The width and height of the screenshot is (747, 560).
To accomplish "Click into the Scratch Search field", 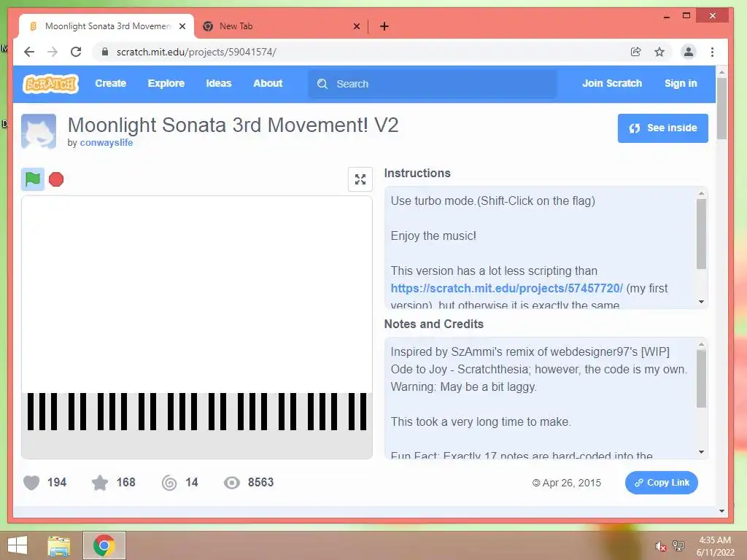I will click(x=433, y=84).
